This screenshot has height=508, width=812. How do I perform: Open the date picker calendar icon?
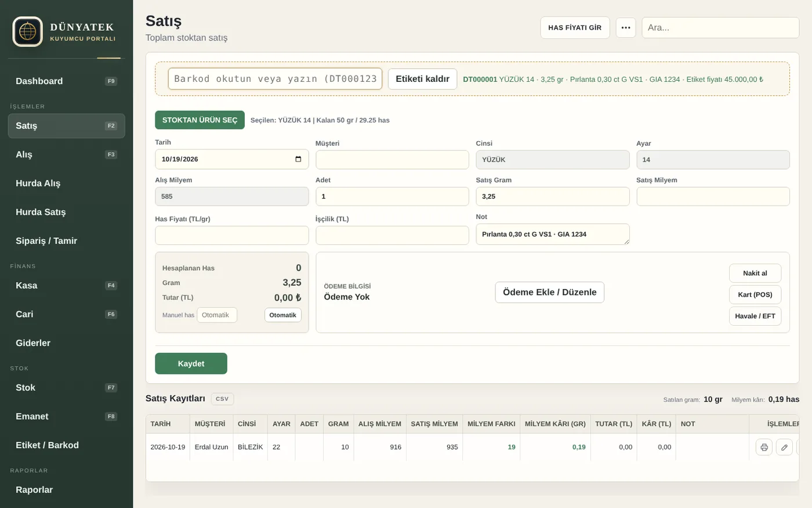(x=298, y=159)
